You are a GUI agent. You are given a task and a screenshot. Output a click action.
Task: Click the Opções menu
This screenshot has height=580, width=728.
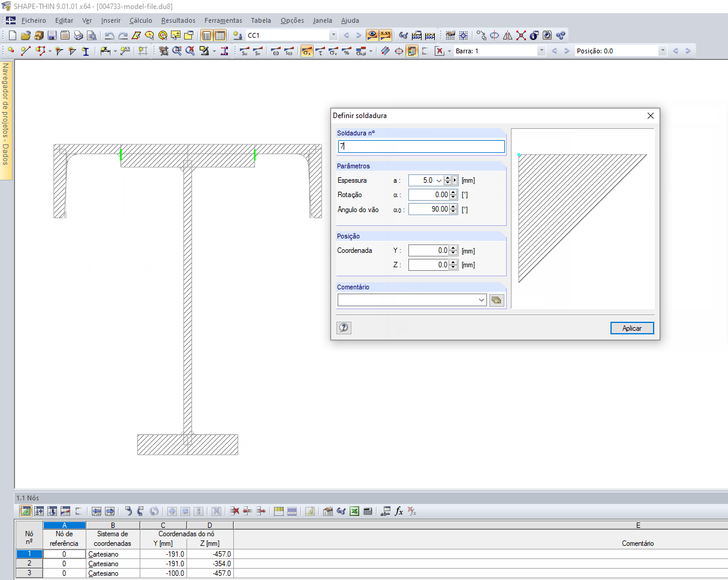292,20
